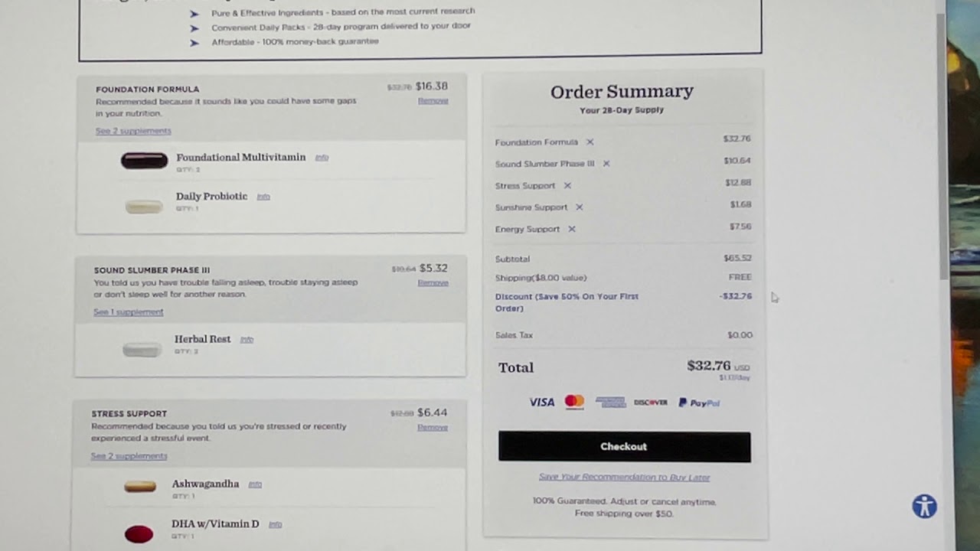Open info link for Daily Probiotic
980x551 pixels.
(x=263, y=197)
